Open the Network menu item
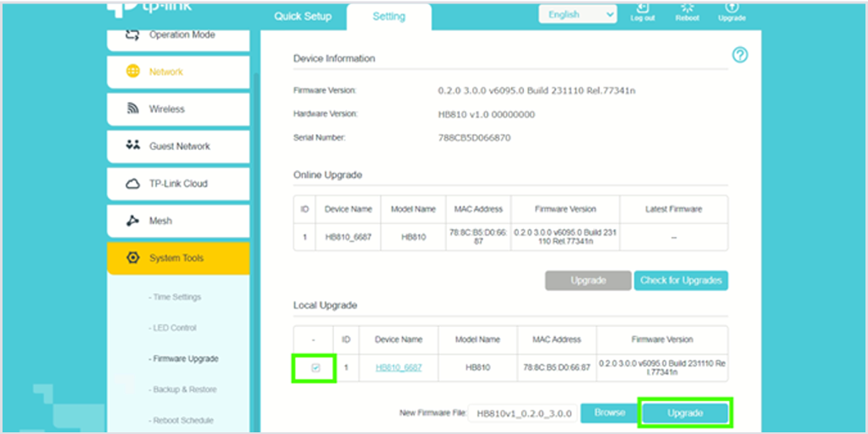This screenshot has height=434, width=868. point(178,72)
